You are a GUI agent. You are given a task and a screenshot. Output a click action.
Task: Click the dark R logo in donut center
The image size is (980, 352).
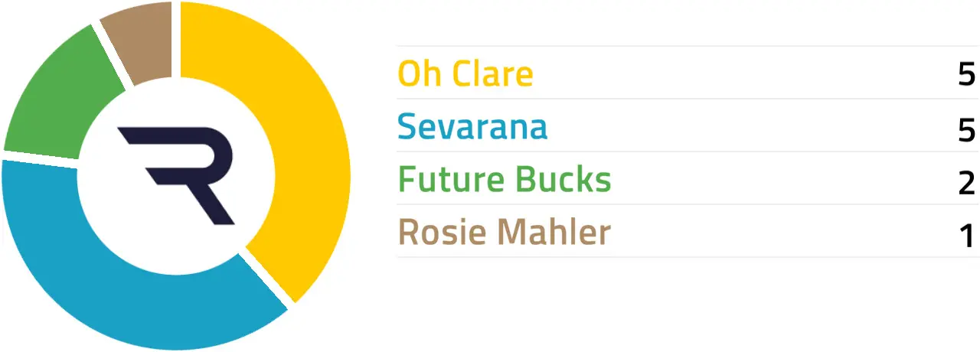(178, 173)
